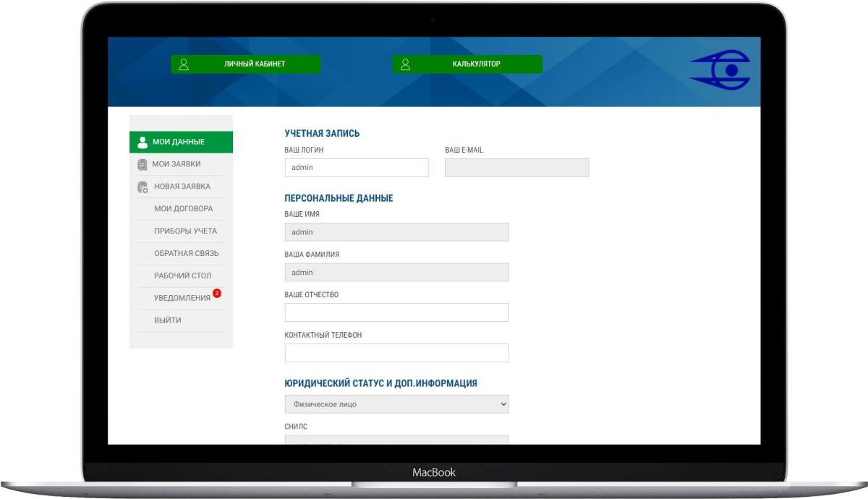Select Мои данные in sidebar
868x499 pixels.
coord(181,142)
